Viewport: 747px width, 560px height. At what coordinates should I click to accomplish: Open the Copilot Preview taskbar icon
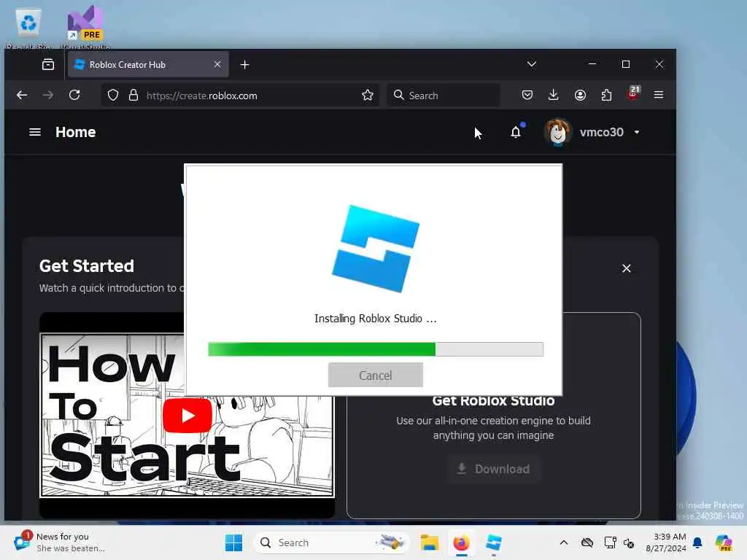pos(724,542)
